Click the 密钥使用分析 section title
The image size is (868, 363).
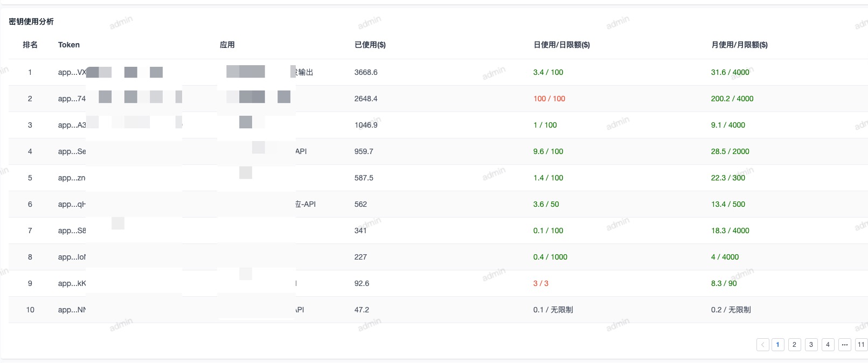click(31, 22)
